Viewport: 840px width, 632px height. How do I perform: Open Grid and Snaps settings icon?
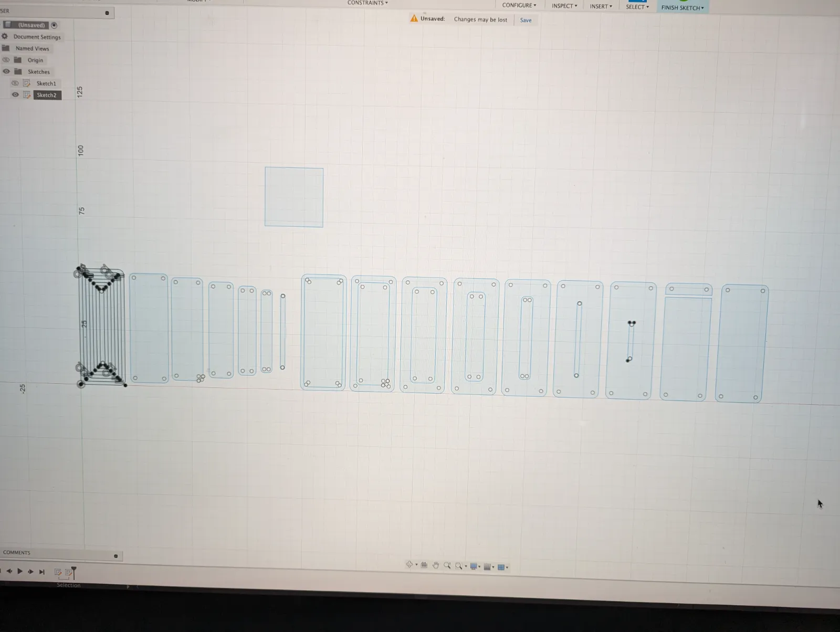[487, 567]
